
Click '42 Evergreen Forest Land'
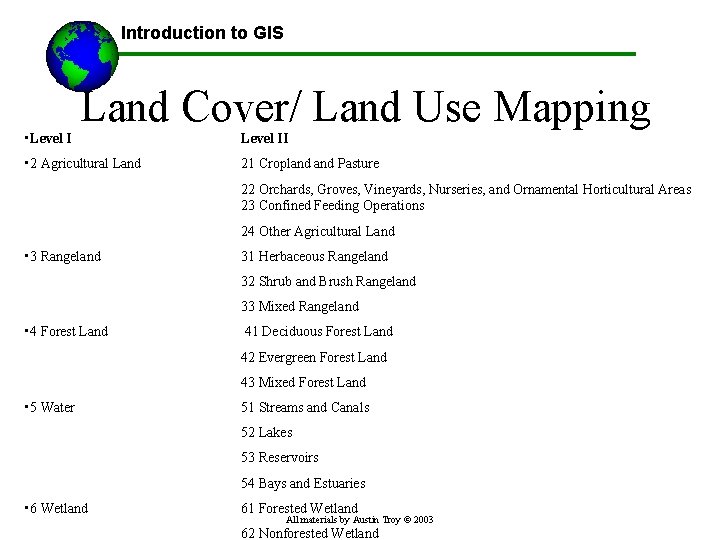point(314,357)
